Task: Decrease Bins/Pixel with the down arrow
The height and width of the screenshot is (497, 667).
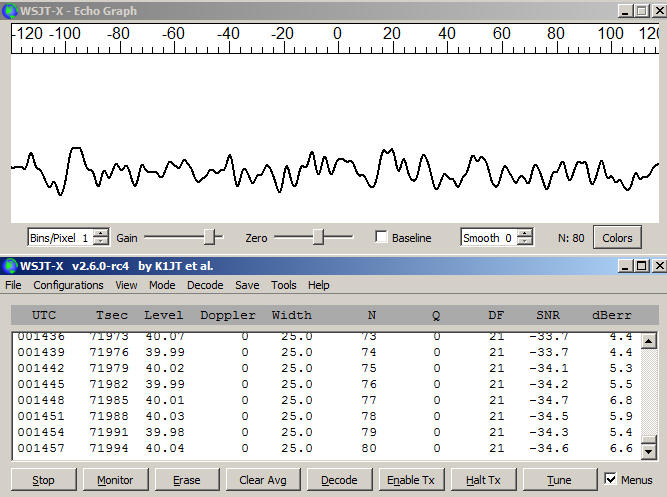Action: click(100, 241)
